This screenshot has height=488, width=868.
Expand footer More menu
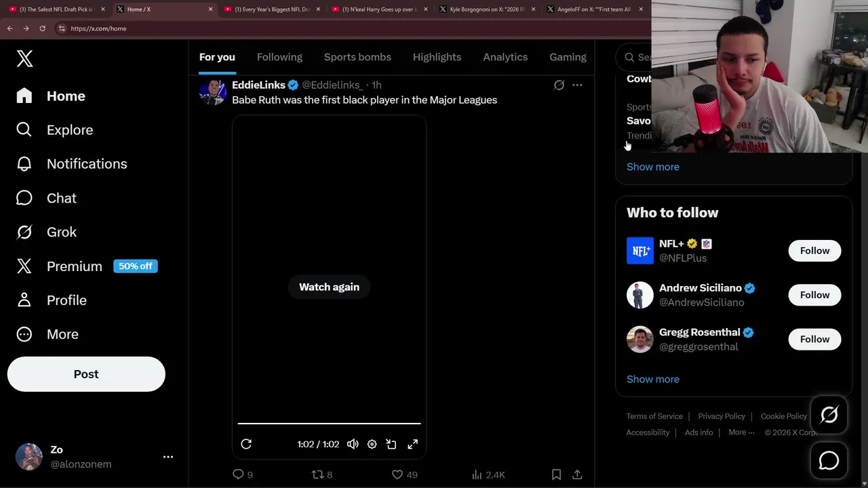coord(741,432)
